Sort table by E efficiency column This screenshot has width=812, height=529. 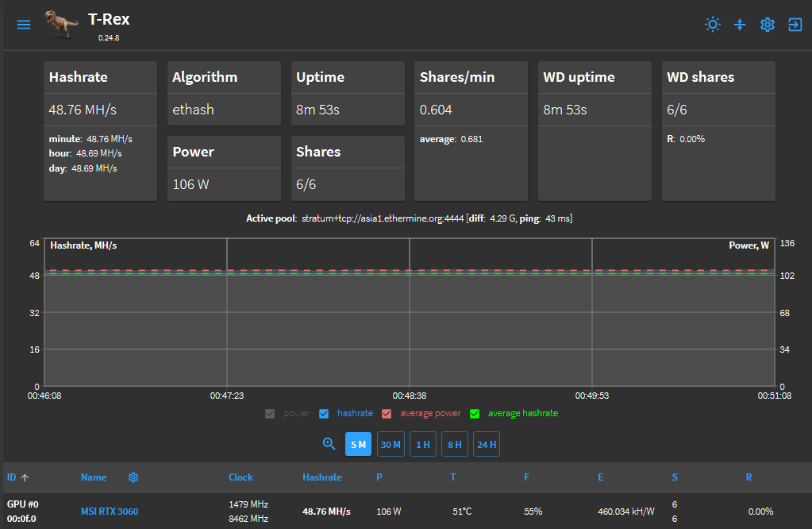[x=601, y=477]
